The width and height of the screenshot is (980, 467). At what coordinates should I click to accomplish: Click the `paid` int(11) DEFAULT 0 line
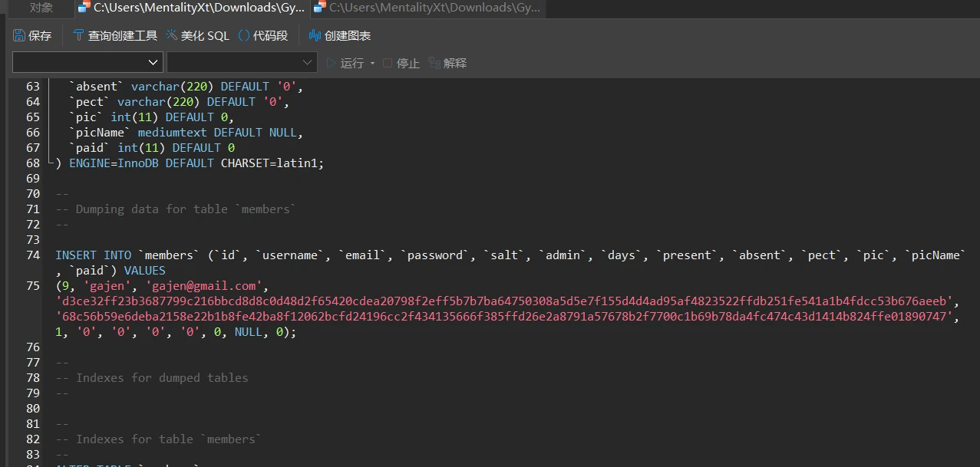[151, 148]
